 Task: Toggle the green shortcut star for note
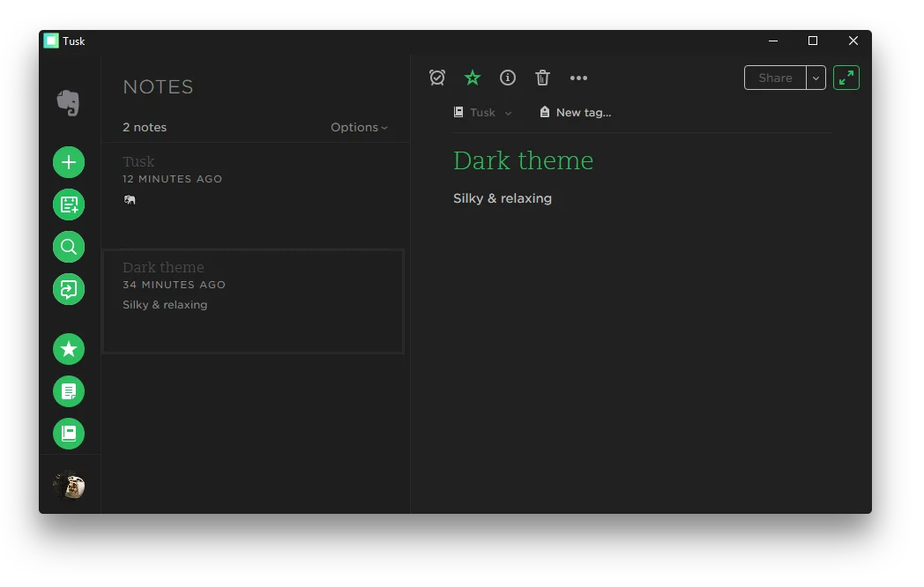(x=473, y=78)
